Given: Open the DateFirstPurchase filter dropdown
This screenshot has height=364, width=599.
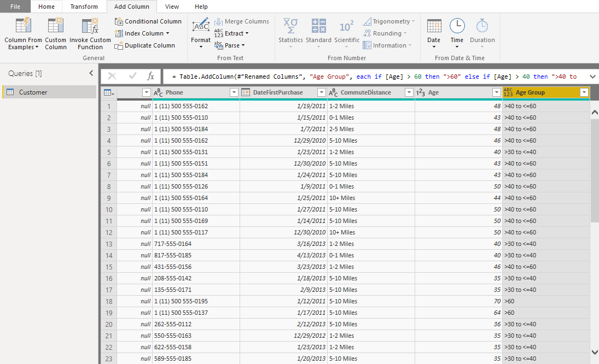Looking at the screenshot, I should pyautogui.click(x=321, y=92).
